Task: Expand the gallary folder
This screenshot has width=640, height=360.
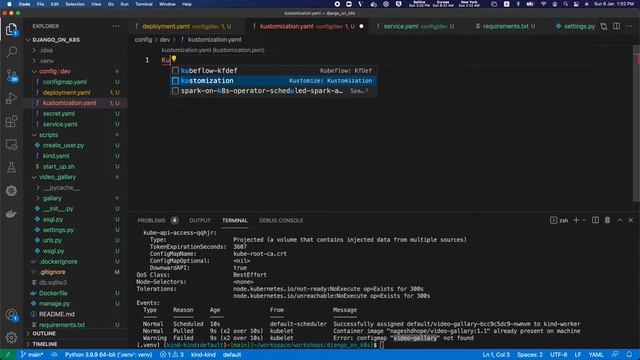Action: pyautogui.click(x=38, y=198)
